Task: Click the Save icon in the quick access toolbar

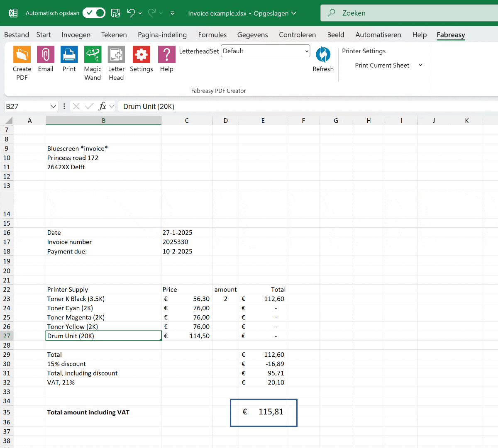Action: [115, 13]
